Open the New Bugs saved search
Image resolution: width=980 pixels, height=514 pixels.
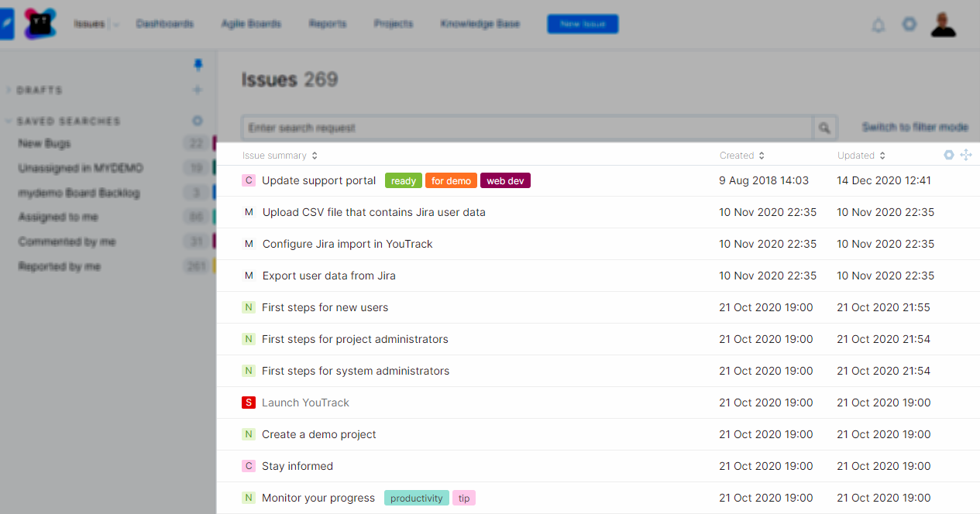click(45, 143)
